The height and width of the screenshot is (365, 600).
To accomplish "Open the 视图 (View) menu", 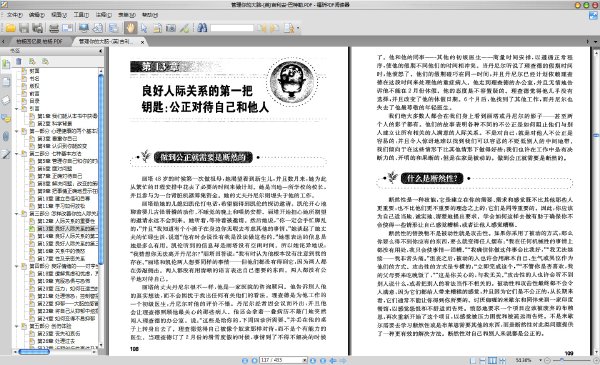I will [59, 15].
